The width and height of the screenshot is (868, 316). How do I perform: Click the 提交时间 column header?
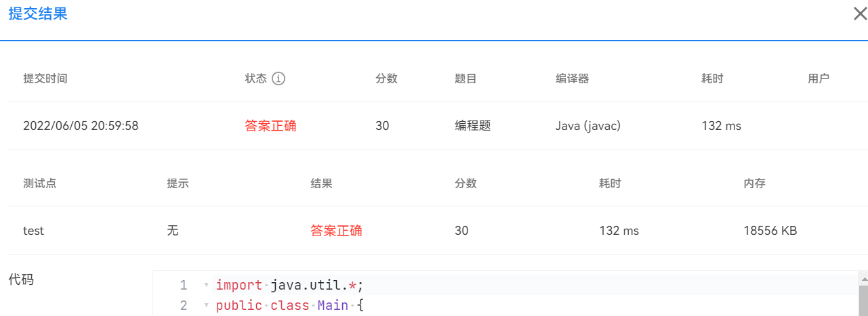point(45,78)
